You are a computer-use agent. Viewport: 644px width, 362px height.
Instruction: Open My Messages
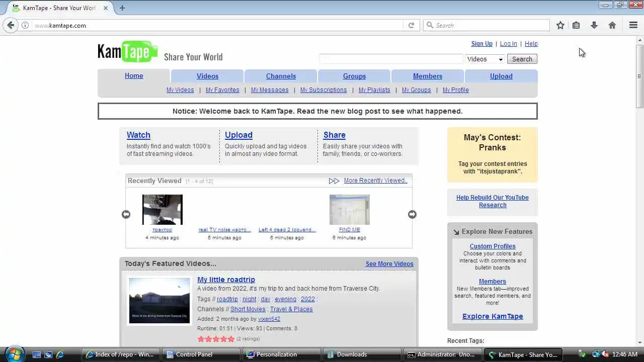click(x=270, y=90)
